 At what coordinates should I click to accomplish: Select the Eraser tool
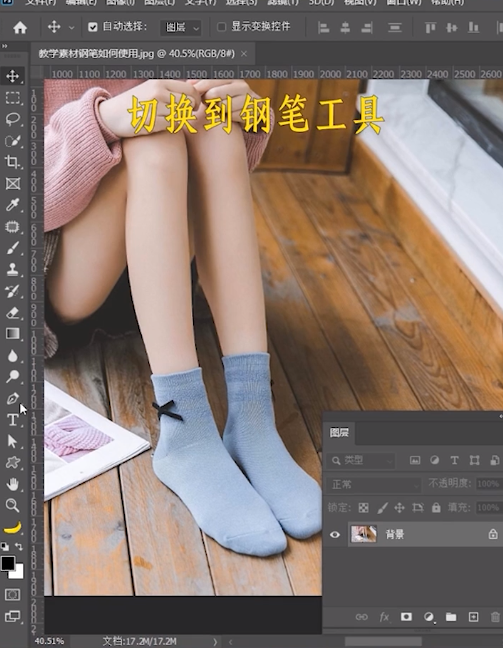point(12,313)
